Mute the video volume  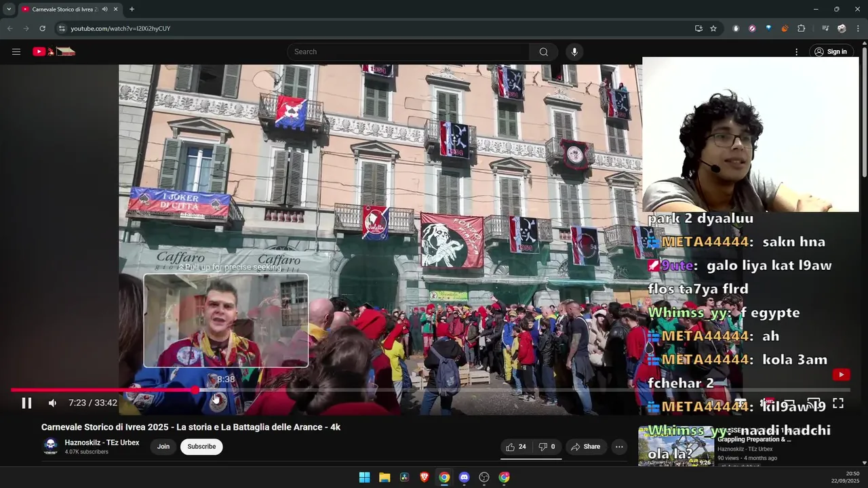pyautogui.click(x=52, y=403)
